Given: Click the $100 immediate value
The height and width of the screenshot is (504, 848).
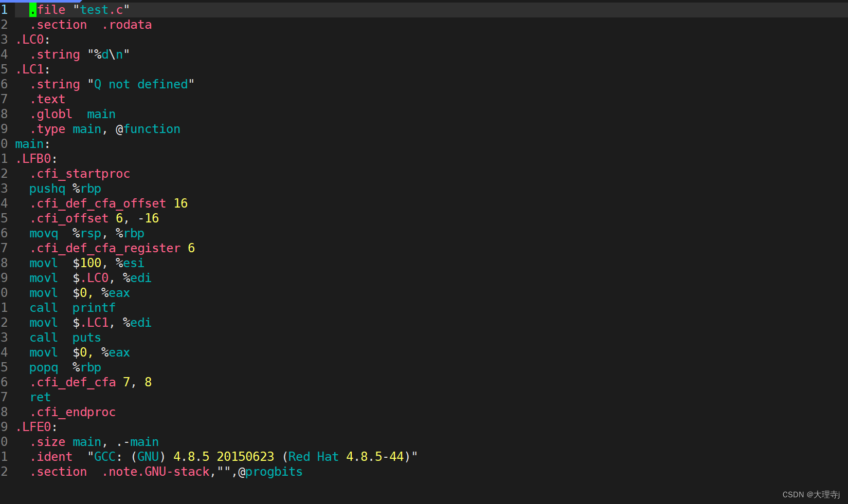Looking at the screenshot, I should pos(87,263).
